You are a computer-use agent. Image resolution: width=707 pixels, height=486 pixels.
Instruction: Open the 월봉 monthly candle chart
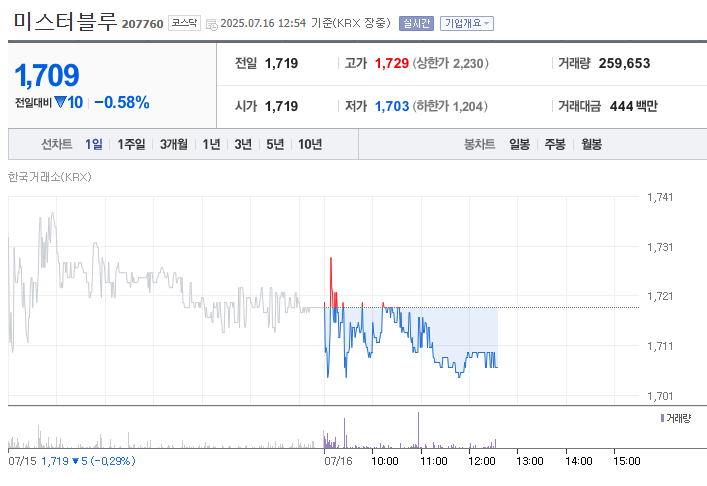pos(591,144)
